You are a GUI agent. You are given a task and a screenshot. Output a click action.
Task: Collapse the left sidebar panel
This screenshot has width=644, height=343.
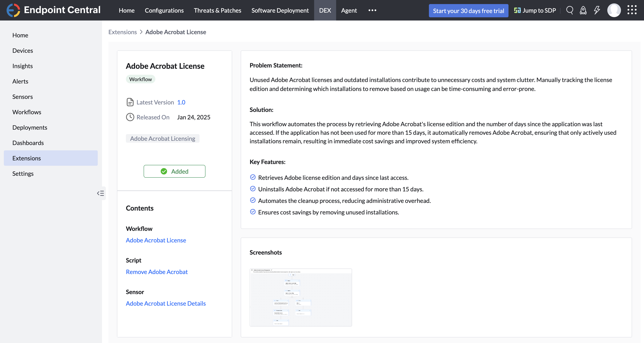[x=101, y=193]
